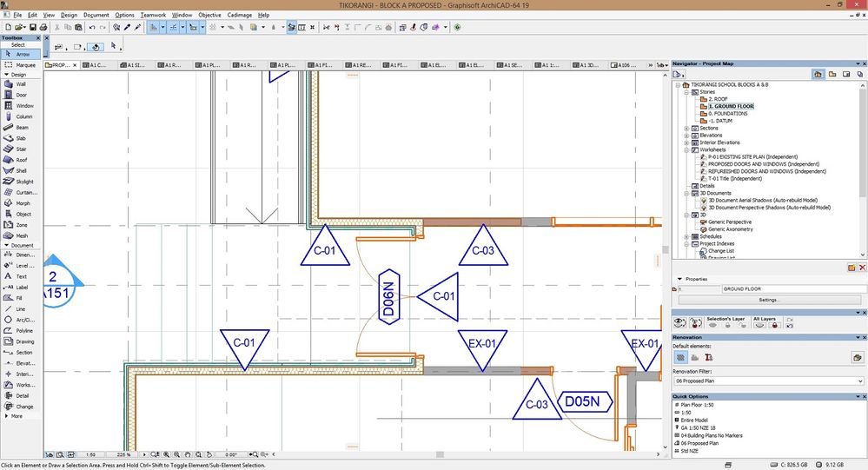Viewport: 868px width, 470px height.
Task: Switch to the A1 SI... tab
Action: (136, 65)
